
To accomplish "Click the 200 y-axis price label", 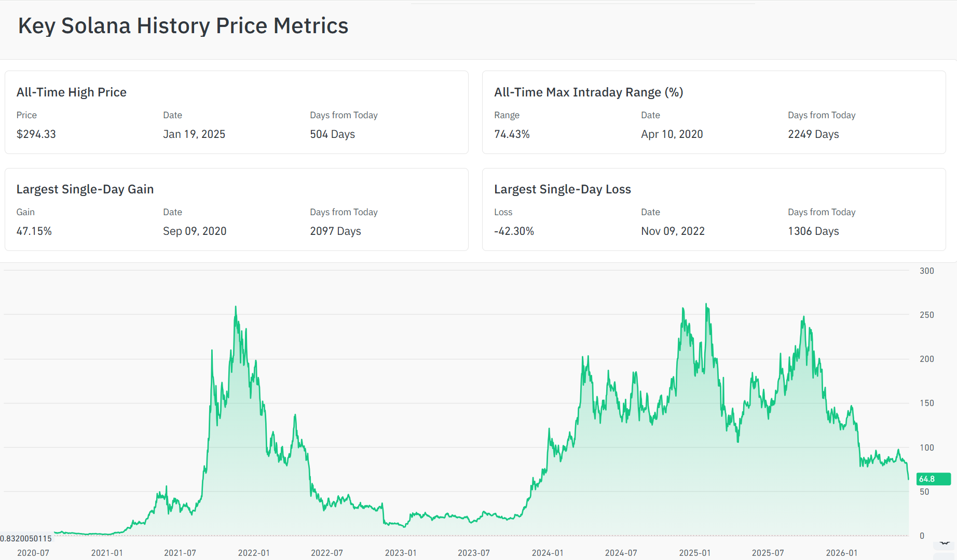I will [927, 359].
